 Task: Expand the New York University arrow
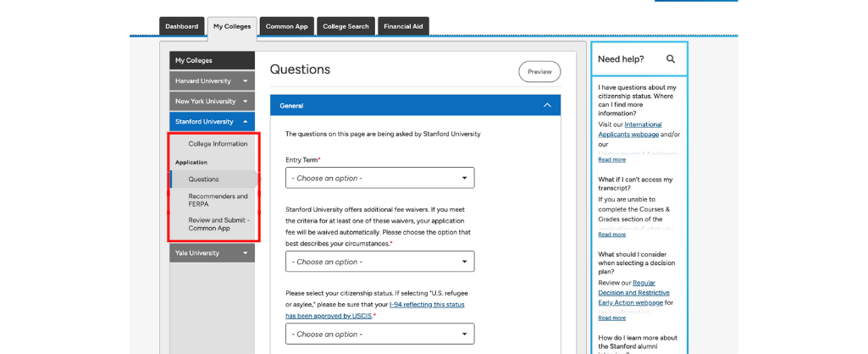click(246, 102)
